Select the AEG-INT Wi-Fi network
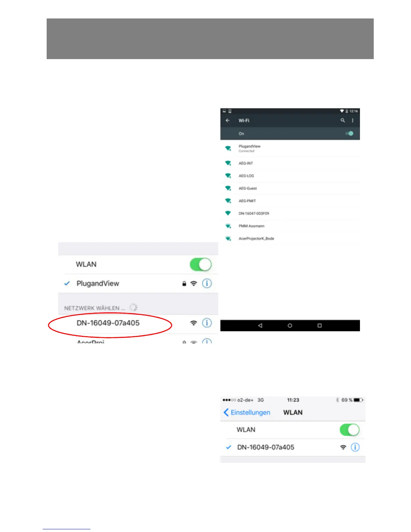The width and height of the screenshot is (411, 532). coord(290,163)
